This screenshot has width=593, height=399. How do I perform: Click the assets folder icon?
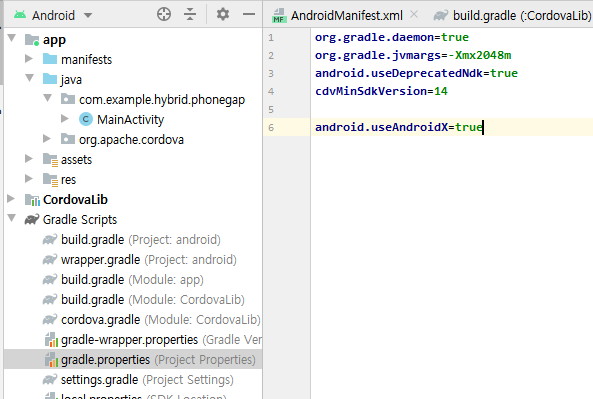click(50, 160)
